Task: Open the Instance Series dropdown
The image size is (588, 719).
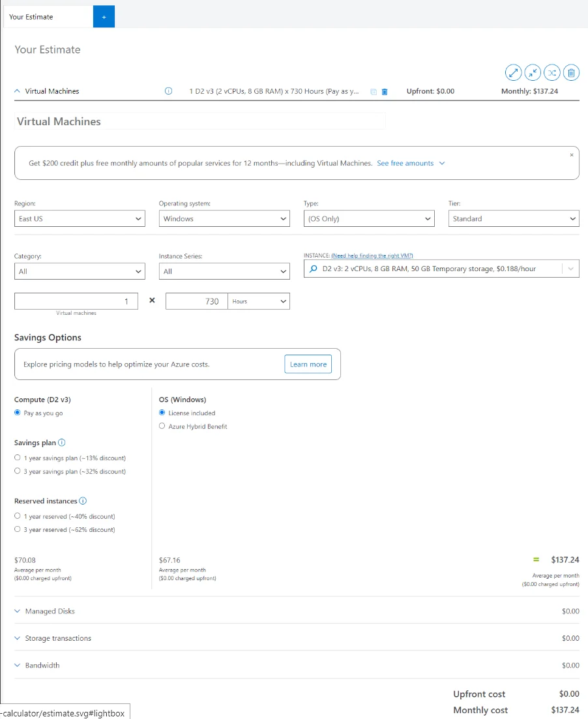Action: [224, 271]
